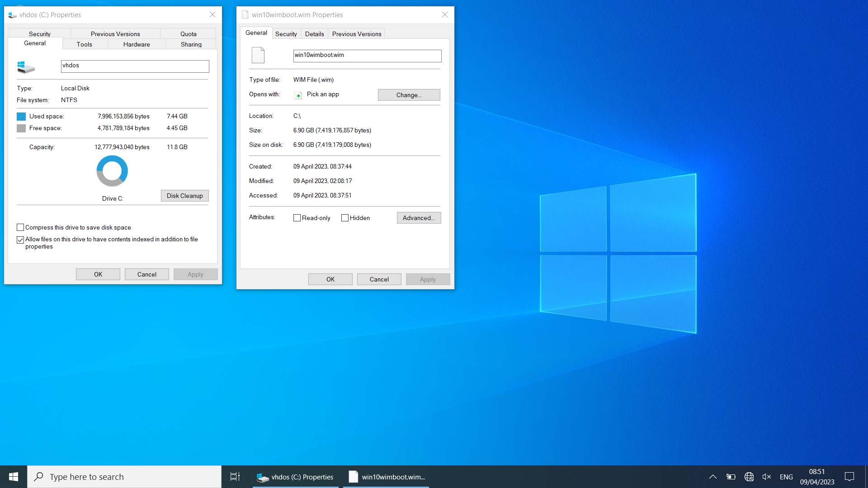Screen dimensions: 868x488
Task: Click the battery status tray icon
Action: (x=731, y=477)
